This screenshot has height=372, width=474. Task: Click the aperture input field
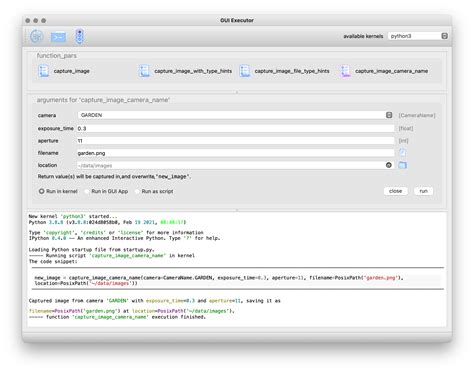pyautogui.click(x=235, y=141)
